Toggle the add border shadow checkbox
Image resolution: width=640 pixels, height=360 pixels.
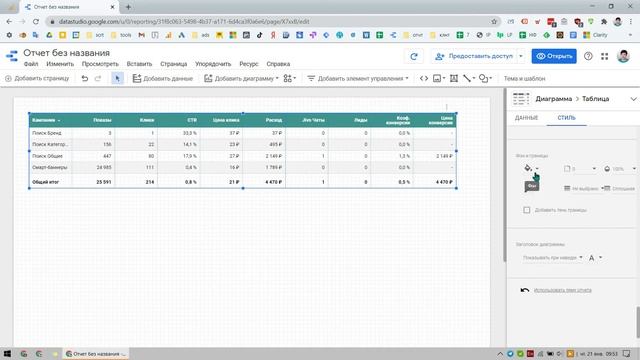click(527, 210)
